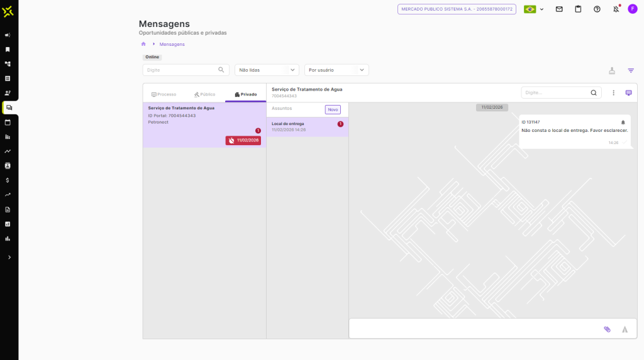Click the purple filter icon
This screenshot has height=360, width=644.
[631, 70]
